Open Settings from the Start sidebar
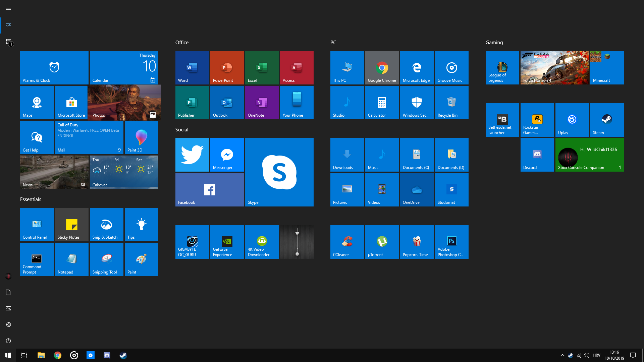644x362 pixels. (8, 324)
